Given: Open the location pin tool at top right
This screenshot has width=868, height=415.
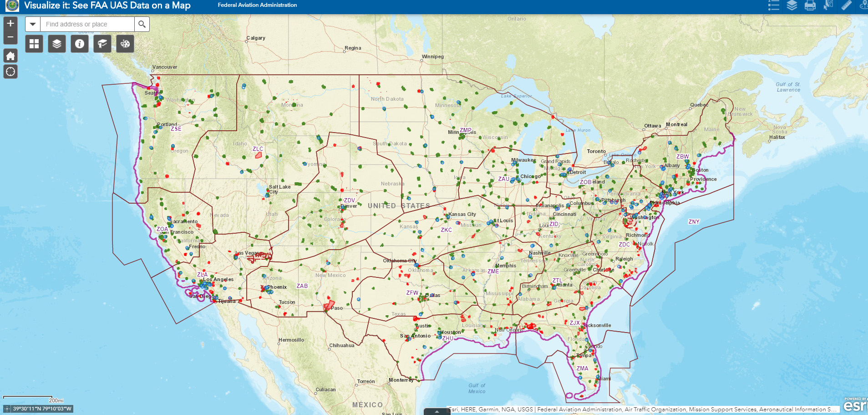Looking at the screenshot, I should (864, 5).
